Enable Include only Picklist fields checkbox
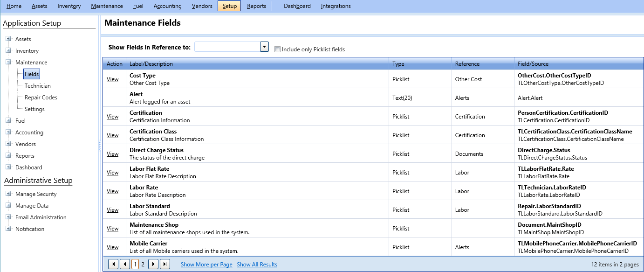The height and width of the screenshot is (272, 644). 278,49
